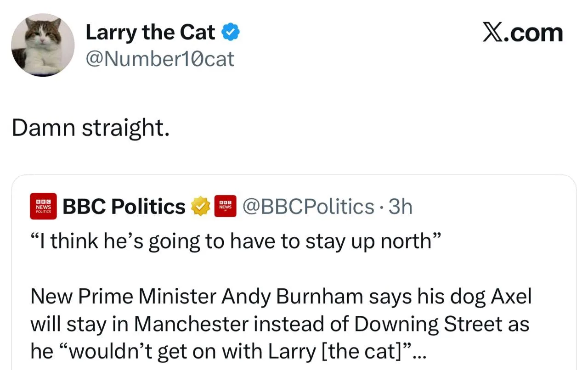The height and width of the screenshot is (370, 588).
Task: Click the 3h timestamp on quoted tweet
Action: [400, 207]
